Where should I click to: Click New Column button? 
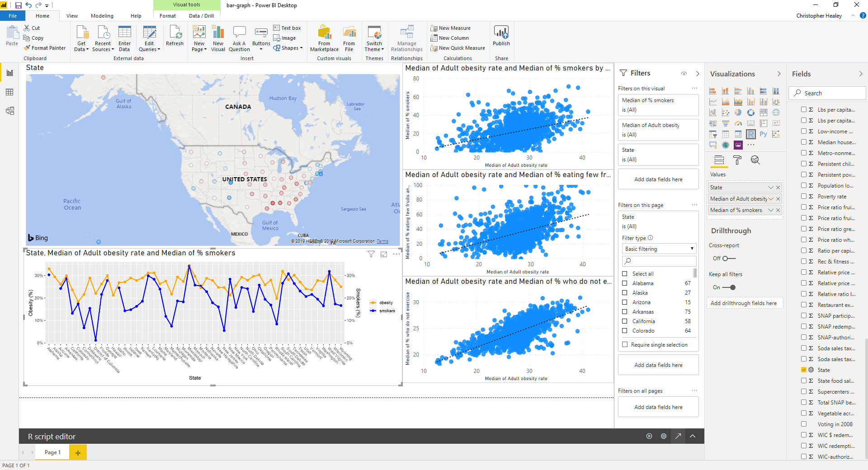[x=450, y=38]
